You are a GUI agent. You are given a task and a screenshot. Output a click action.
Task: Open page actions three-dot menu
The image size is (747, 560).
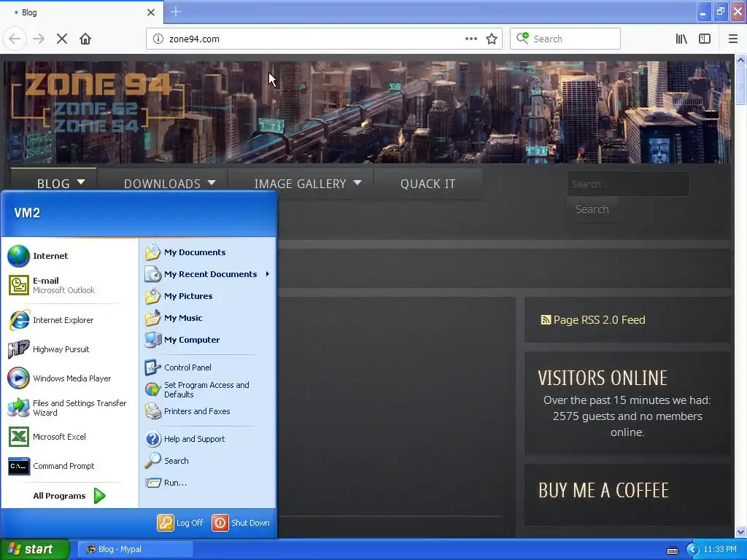[x=471, y=39]
